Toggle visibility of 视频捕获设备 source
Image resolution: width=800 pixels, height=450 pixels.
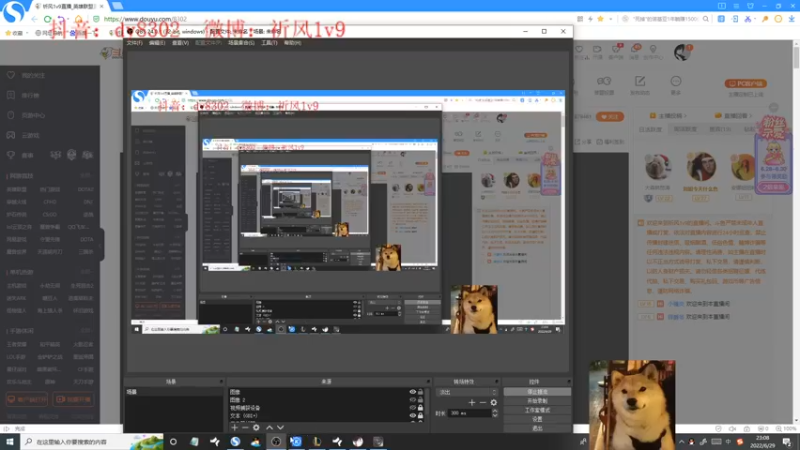point(412,408)
